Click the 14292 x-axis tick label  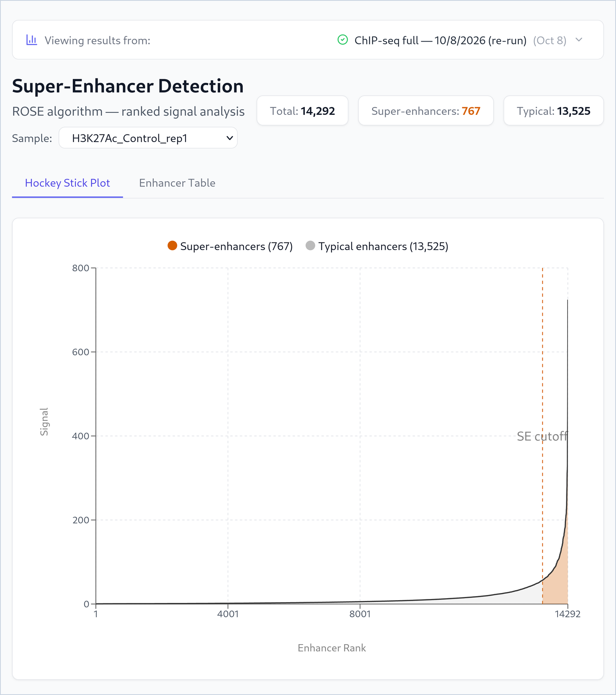(568, 614)
